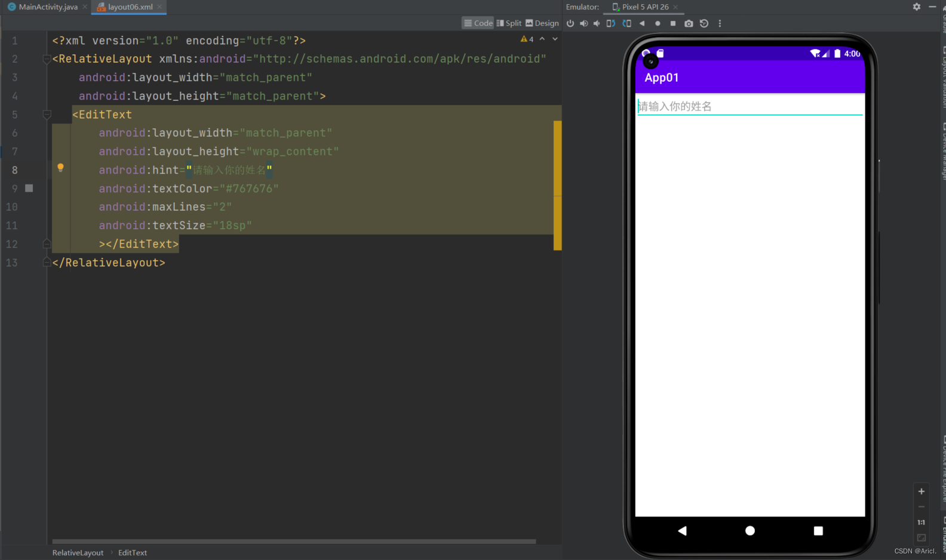Tap the name input field in the phone app
The height and width of the screenshot is (560, 946).
(750, 106)
